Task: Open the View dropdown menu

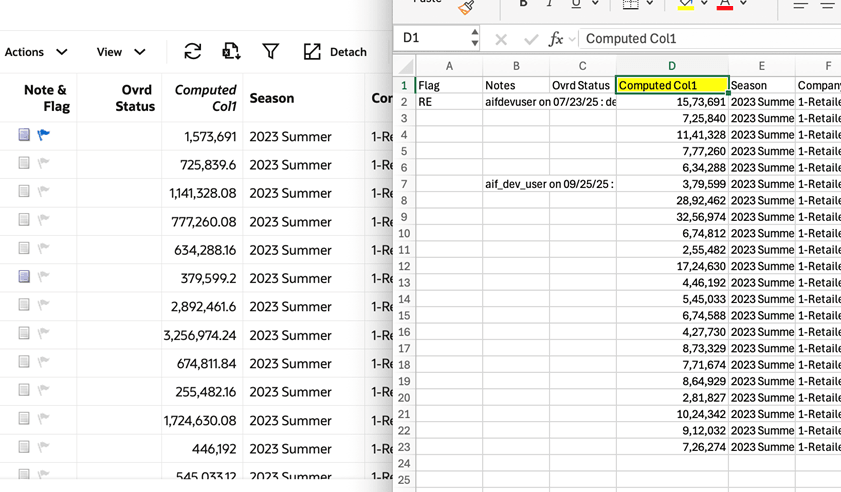Action: pyautogui.click(x=121, y=52)
